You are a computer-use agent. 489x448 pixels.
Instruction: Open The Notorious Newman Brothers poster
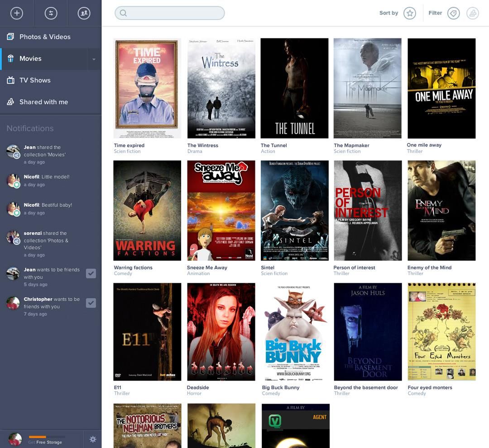pos(147,426)
